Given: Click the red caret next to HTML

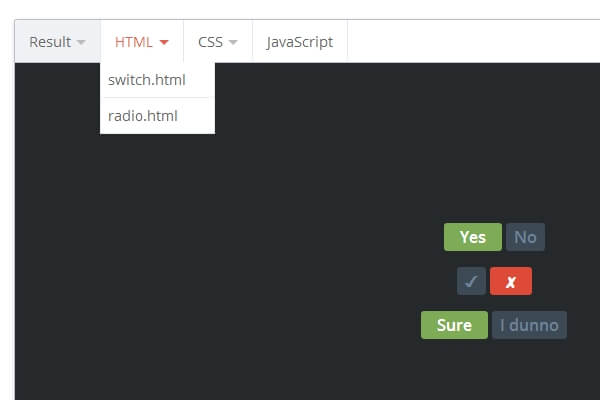Looking at the screenshot, I should click(164, 42).
